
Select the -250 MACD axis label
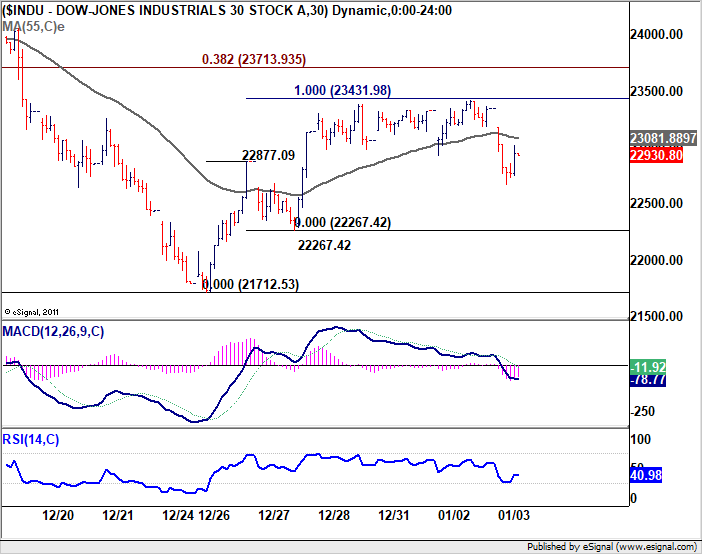click(642, 412)
